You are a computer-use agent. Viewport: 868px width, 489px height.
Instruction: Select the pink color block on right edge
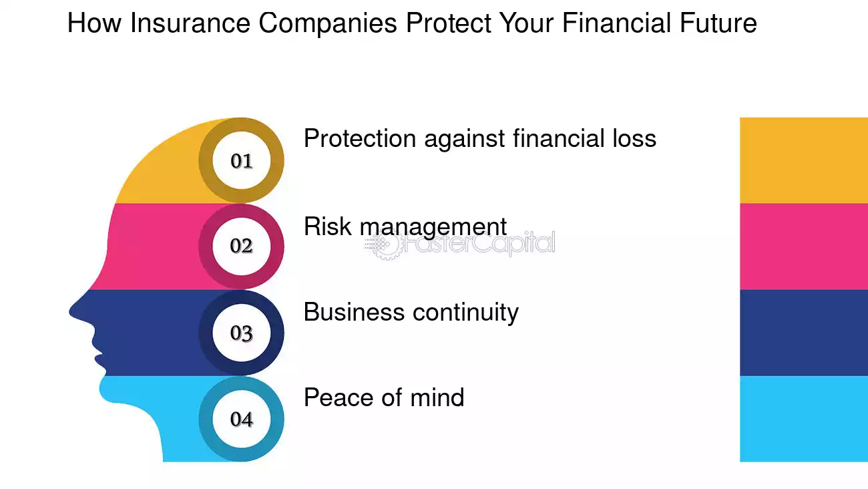(x=803, y=246)
